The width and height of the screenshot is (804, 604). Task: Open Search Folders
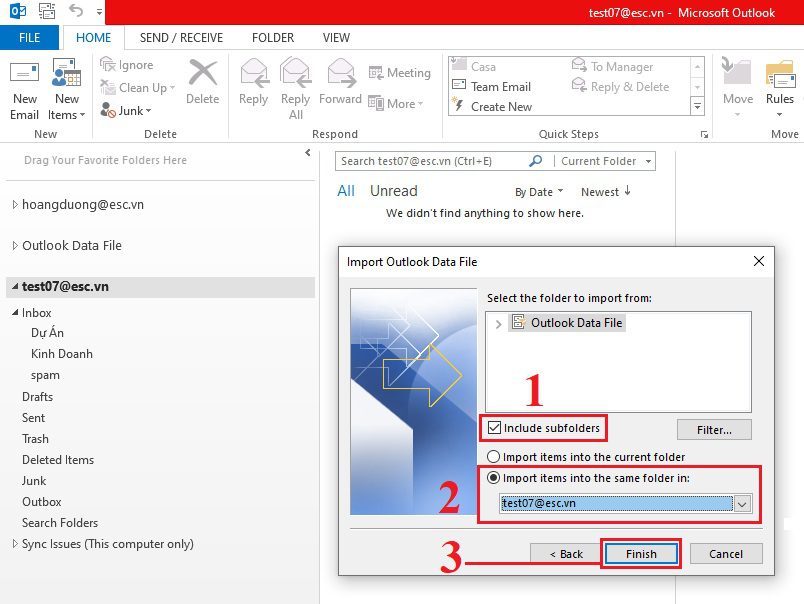pyautogui.click(x=60, y=523)
